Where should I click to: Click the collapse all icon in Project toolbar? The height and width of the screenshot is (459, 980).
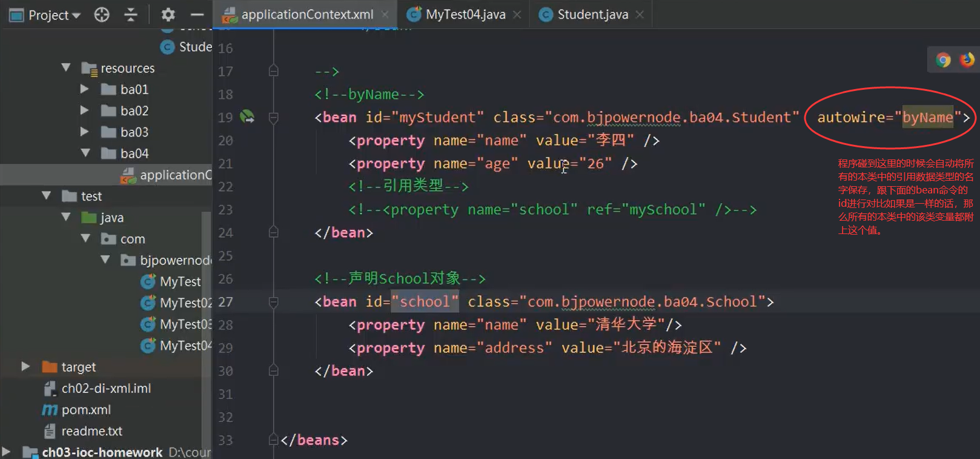pyautogui.click(x=130, y=15)
